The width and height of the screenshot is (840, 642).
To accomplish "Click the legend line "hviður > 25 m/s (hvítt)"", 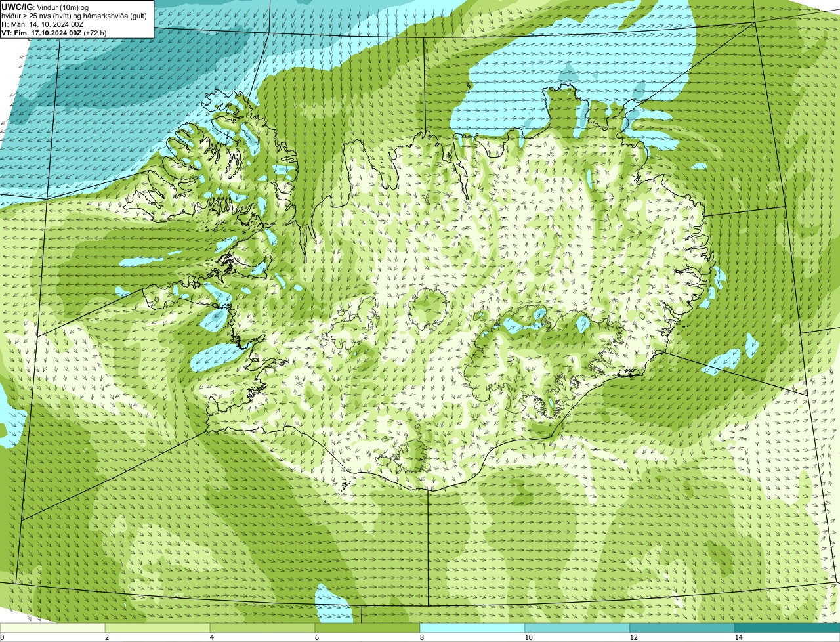I will click(x=37, y=15).
